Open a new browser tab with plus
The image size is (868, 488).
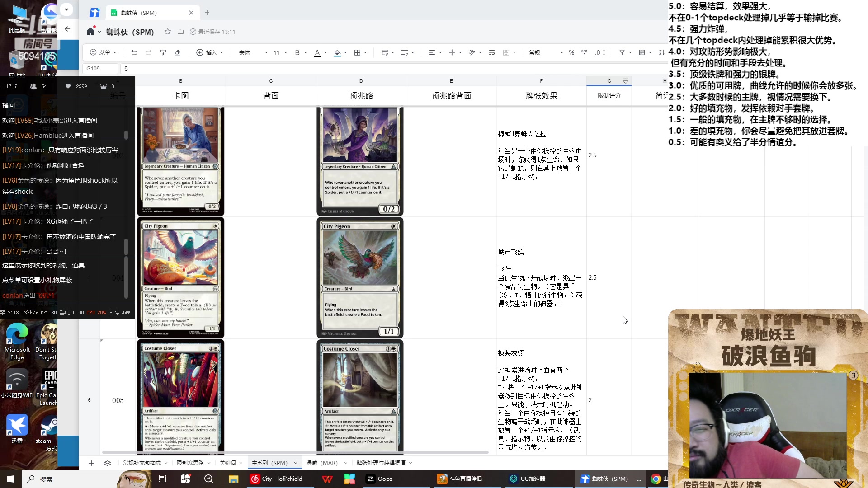coord(207,13)
